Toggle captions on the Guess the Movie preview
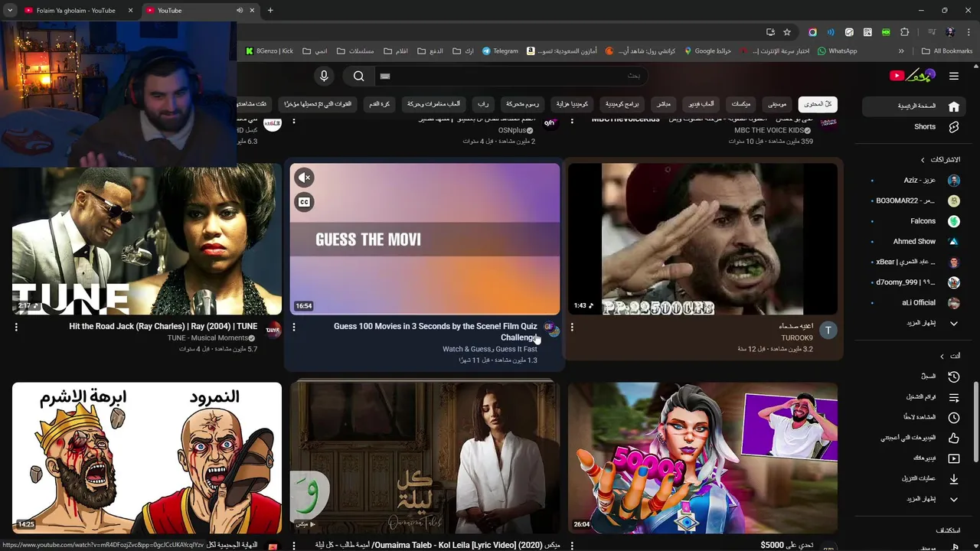The height and width of the screenshot is (551, 980). click(304, 202)
